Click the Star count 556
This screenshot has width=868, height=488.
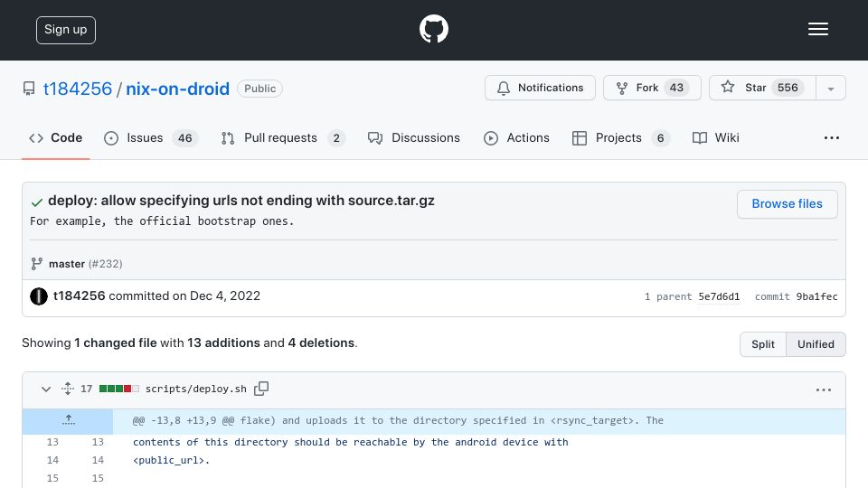[x=788, y=88]
